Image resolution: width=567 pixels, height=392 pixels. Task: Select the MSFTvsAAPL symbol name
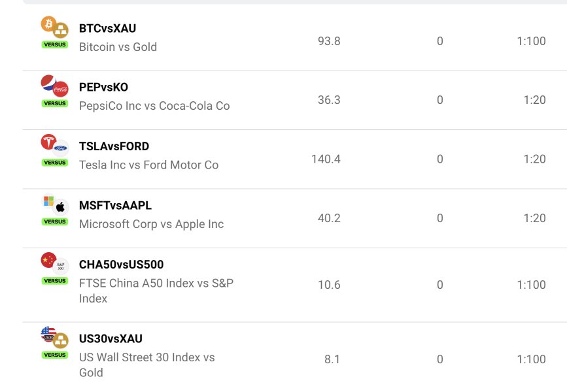[x=115, y=205]
